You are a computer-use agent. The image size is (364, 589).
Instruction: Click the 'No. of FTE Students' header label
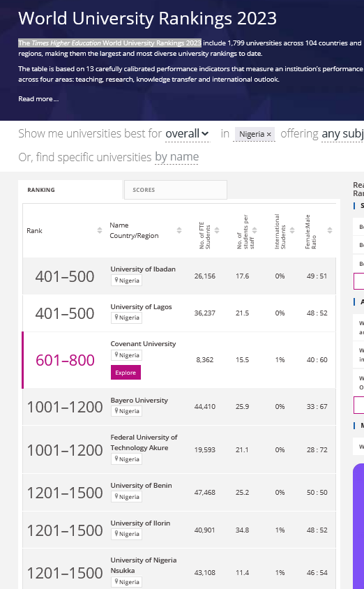point(205,235)
